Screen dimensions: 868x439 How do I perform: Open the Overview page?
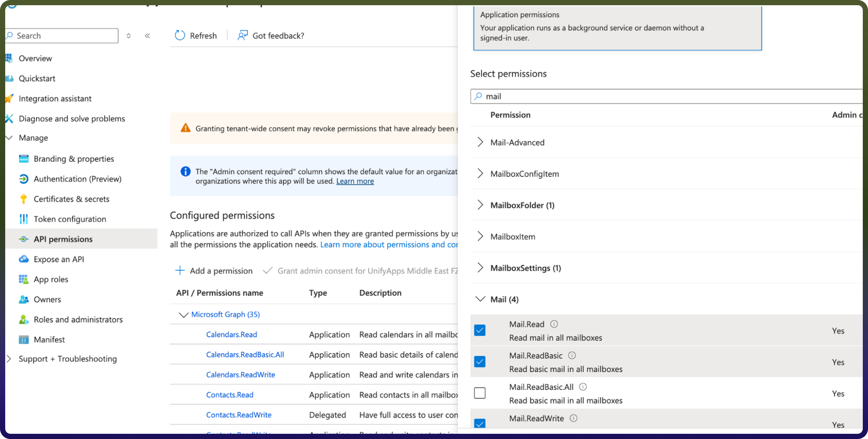(35, 58)
